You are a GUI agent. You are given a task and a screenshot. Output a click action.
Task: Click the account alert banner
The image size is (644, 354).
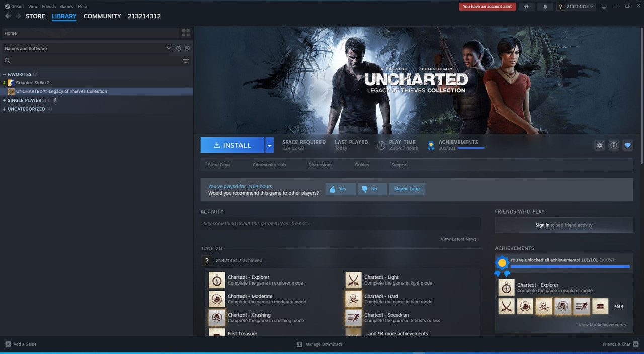point(487,7)
